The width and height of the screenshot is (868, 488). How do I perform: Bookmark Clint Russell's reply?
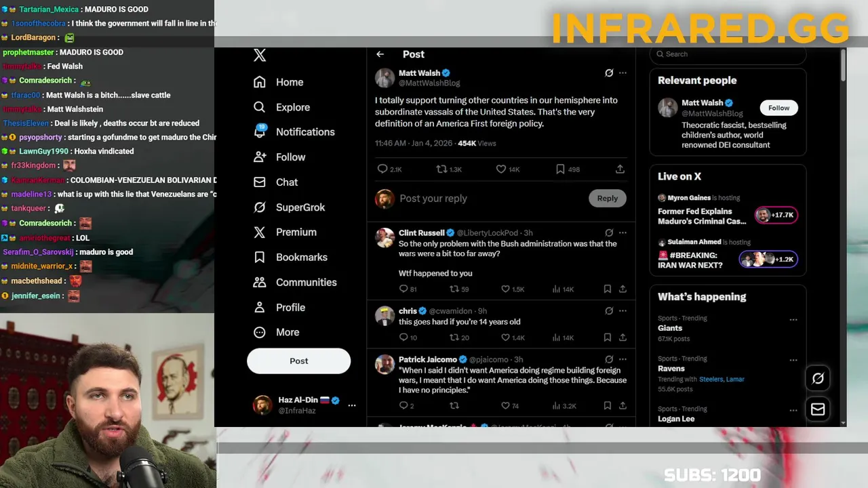point(607,289)
